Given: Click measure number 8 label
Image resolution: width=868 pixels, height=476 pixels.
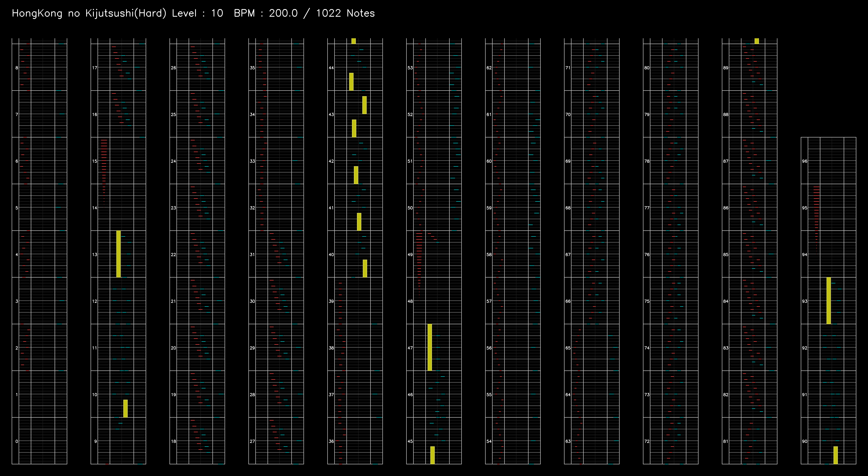Looking at the screenshot, I should tap(17, 68).
